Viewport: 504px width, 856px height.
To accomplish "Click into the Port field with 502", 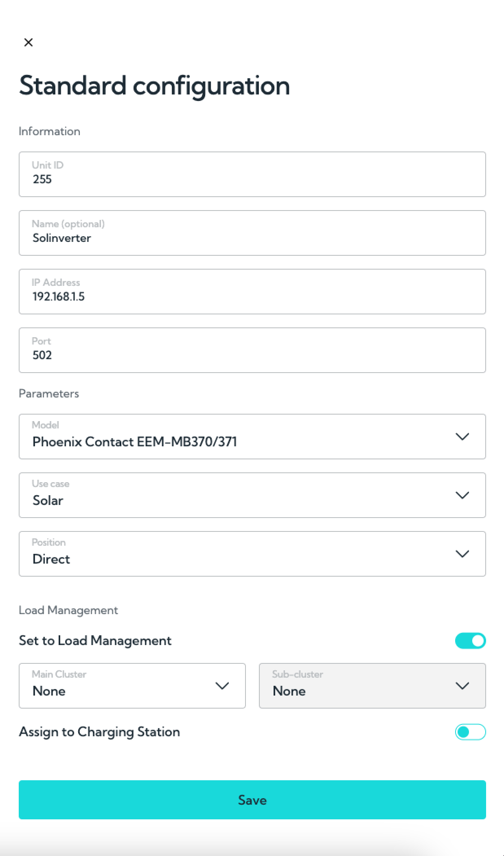I will 252,350.
